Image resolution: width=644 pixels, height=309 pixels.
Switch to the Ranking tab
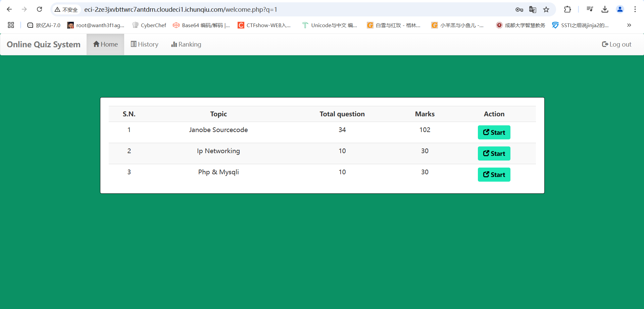186,44
